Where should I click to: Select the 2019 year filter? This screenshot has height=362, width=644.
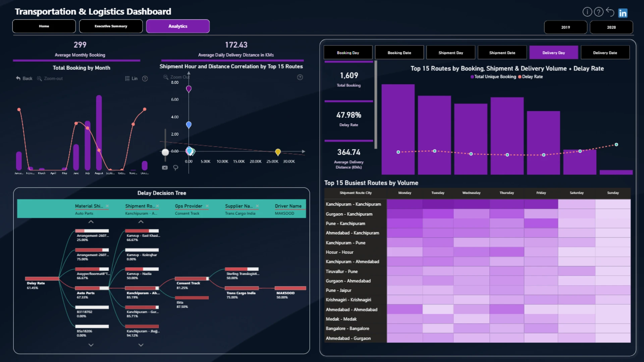click(x=566, y=27)
